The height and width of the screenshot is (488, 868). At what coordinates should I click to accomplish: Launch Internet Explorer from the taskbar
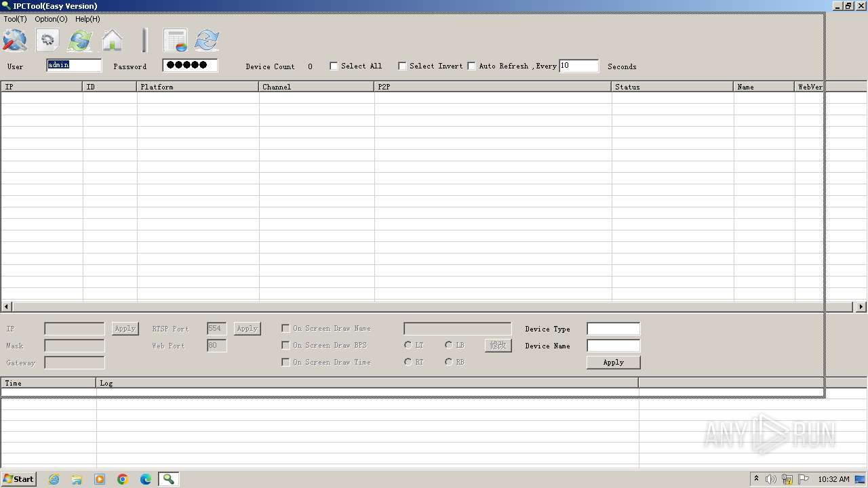click(54, 479)
